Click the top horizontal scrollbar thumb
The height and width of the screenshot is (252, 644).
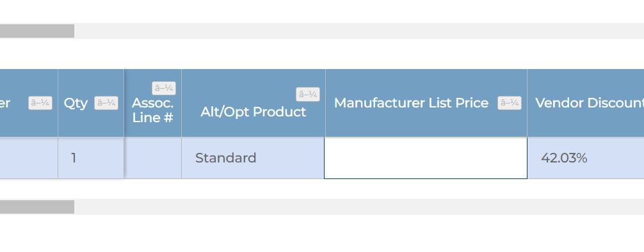(37, 31)
